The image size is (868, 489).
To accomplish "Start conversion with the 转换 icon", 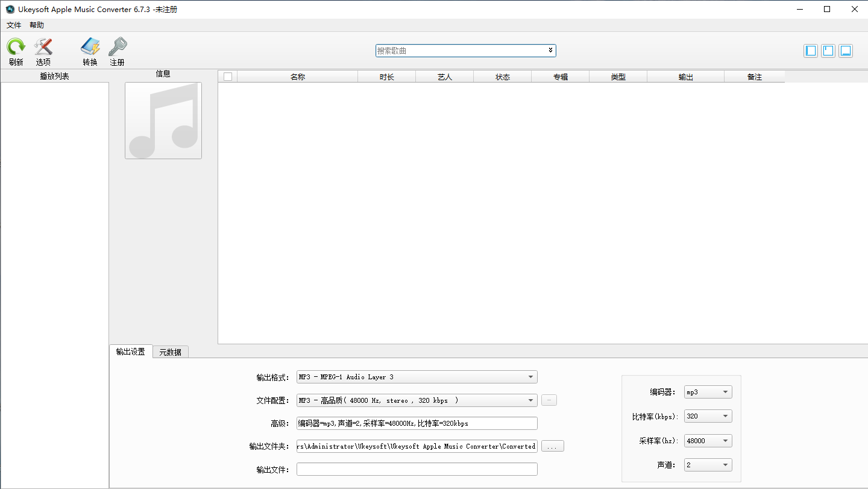I will (90, 48).
